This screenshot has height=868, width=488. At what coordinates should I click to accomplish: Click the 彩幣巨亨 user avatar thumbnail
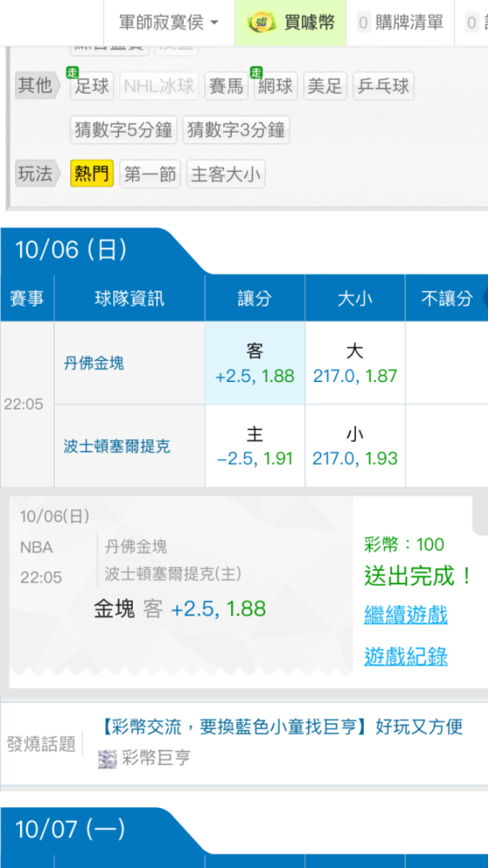[108, 759]
